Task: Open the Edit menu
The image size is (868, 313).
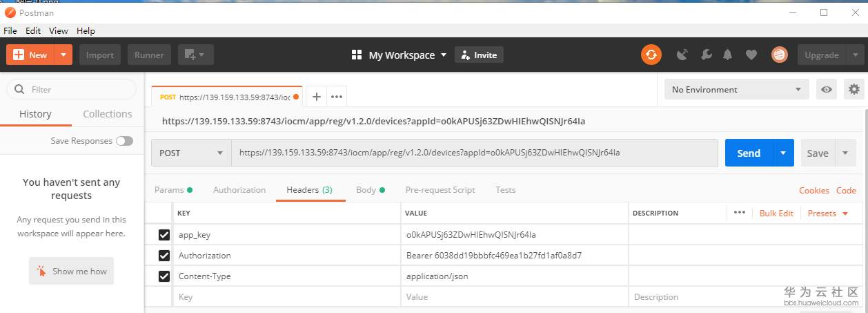Action: [33, 31]
